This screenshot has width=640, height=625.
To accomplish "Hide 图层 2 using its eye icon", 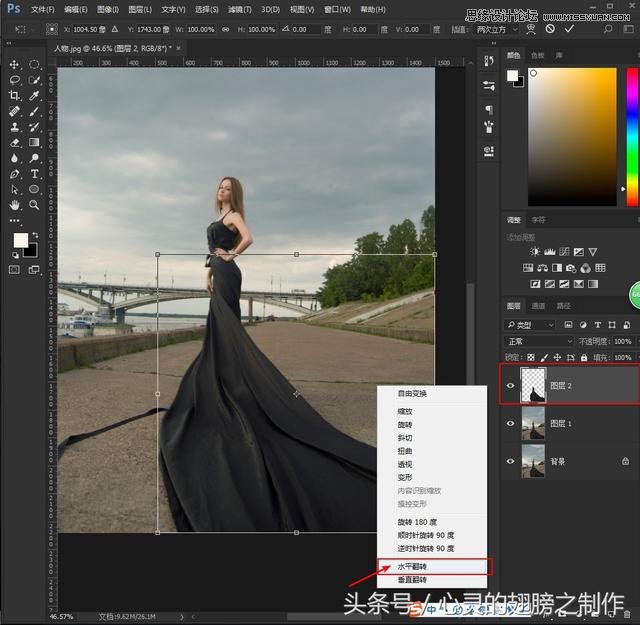I will click(511, 385).
